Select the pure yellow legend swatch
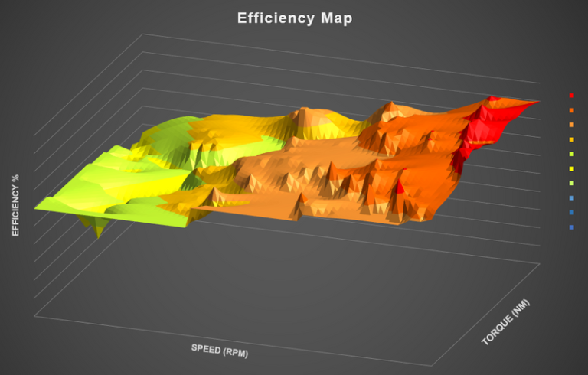Viewport: 588px width, 375px height. click(x=571, y=168)
